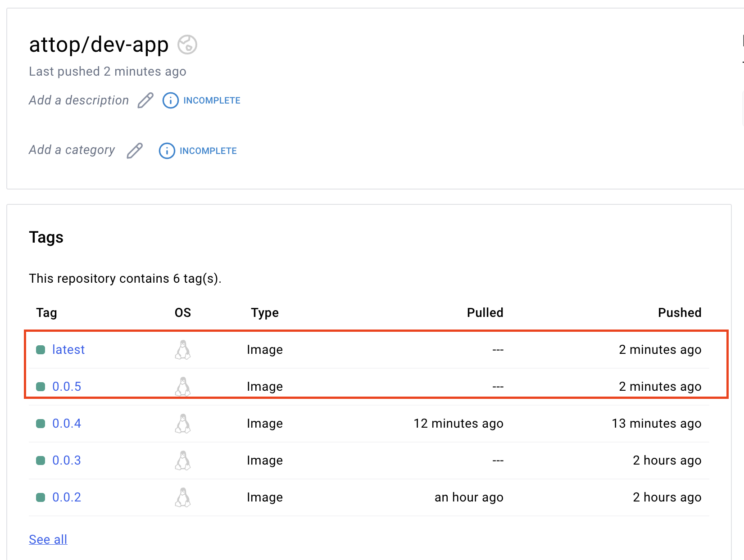Click the public visibility globe icon
744x560 pixels.
[x=187, y=45]
